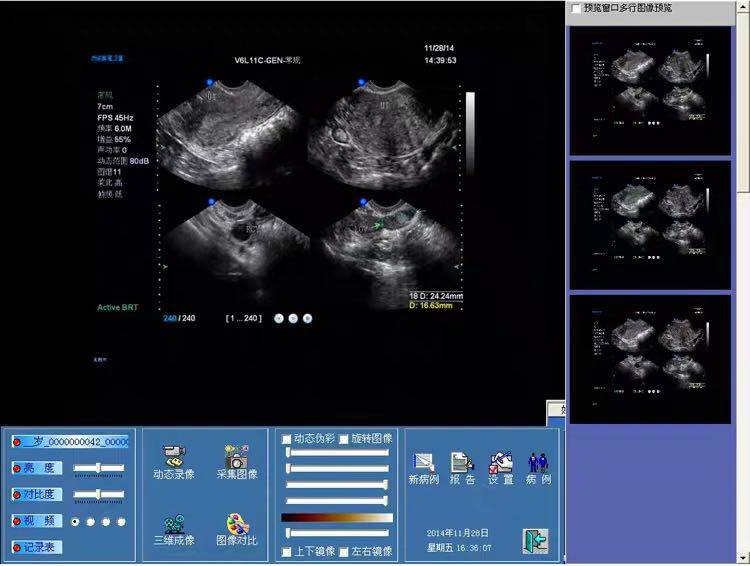Click the third slider in the pseudo-color panel
The height and width of the screenshot is (566, 750).
[337, 485]
